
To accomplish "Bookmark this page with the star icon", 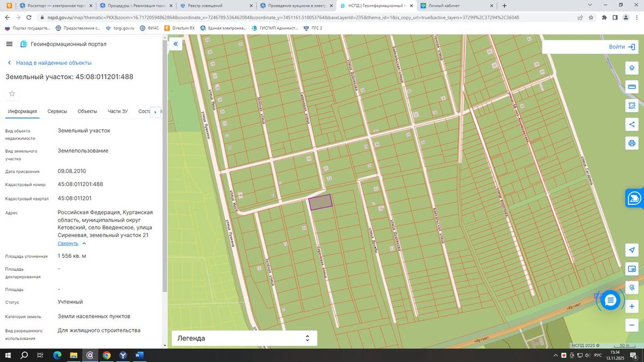I will coord(591,17).
